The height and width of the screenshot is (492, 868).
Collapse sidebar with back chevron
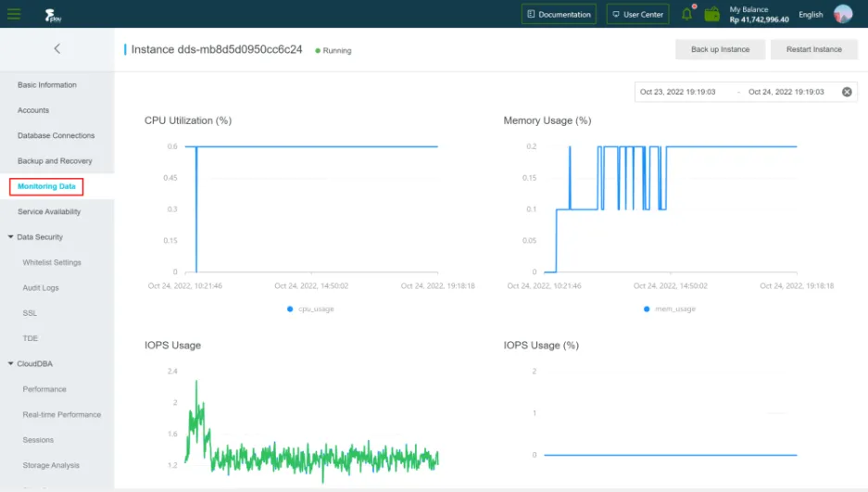point(57,49)
